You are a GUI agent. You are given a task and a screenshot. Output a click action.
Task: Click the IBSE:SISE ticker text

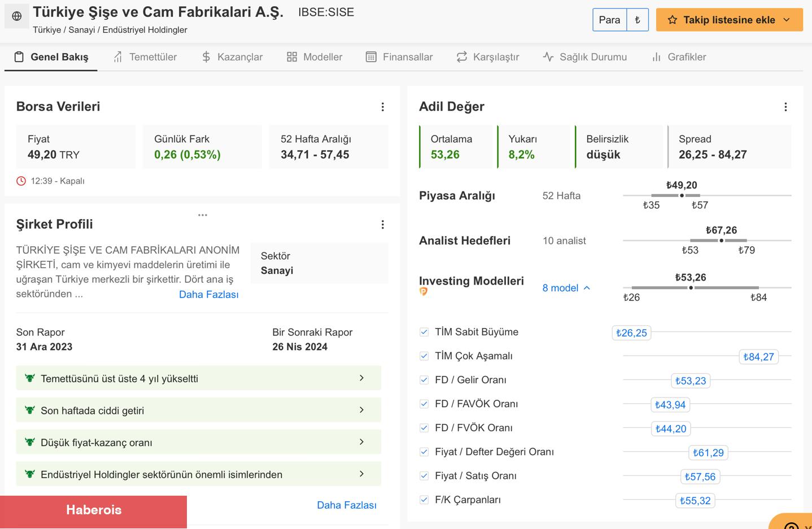326,12
